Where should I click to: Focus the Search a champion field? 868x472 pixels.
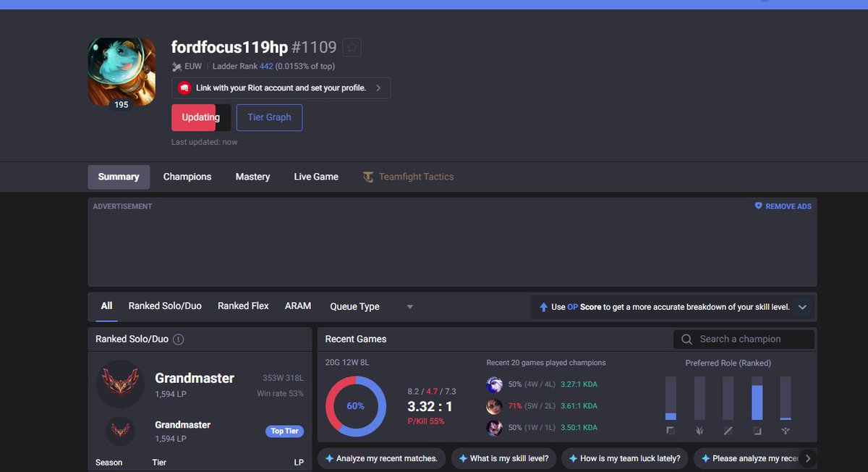744,339
